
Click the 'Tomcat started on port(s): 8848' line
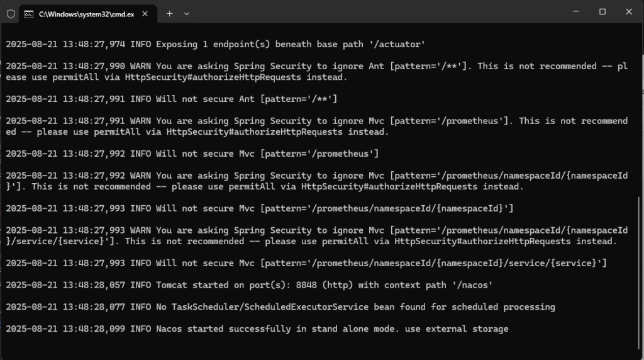249,285
